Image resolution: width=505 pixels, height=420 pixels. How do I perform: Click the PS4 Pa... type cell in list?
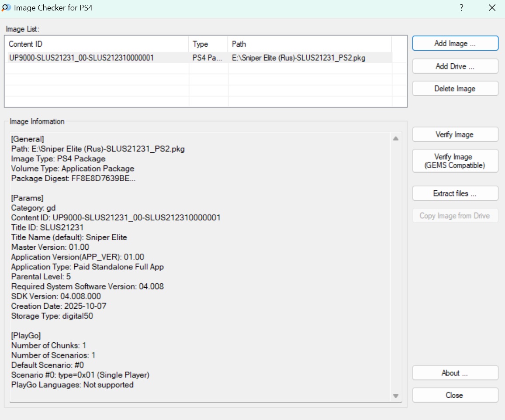tap(208, 58)
